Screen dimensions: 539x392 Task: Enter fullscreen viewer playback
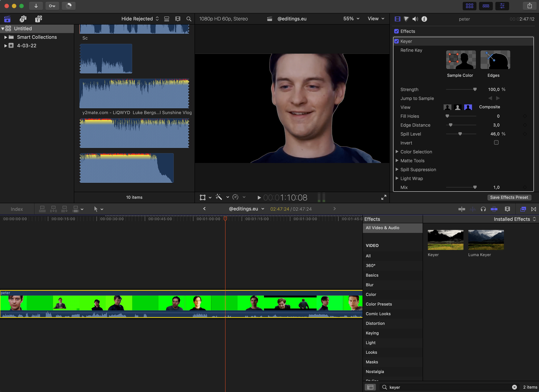(384, 198)
